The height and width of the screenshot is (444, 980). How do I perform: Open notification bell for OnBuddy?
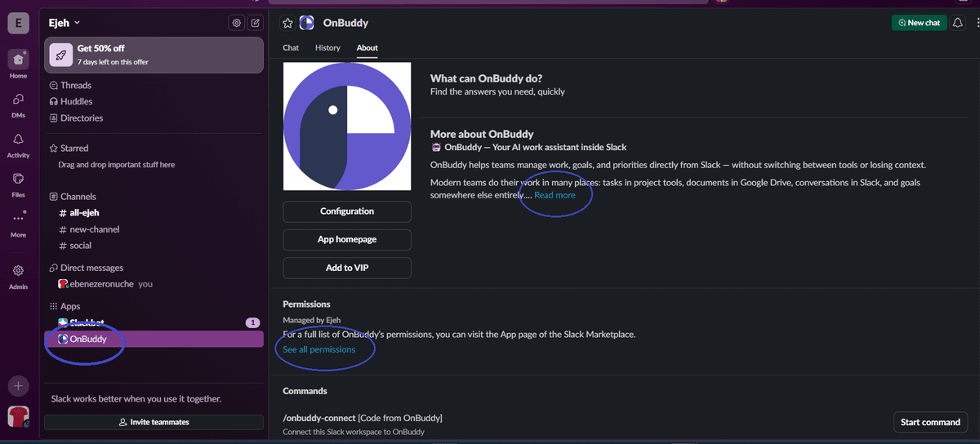[959, 23]
